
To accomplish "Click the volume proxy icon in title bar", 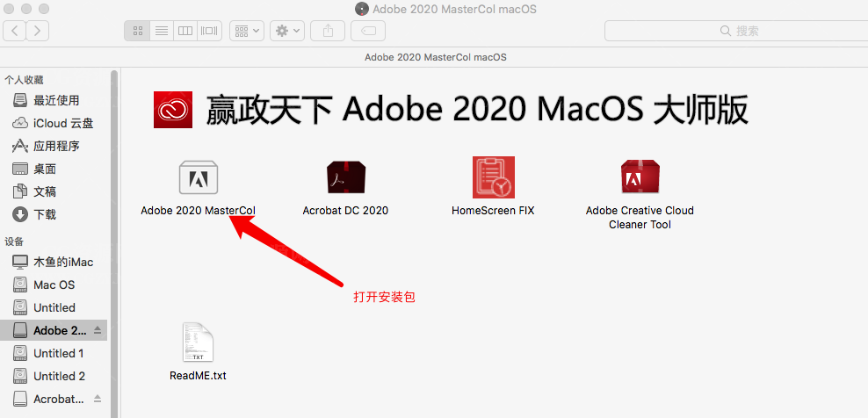I will (362, 9).
